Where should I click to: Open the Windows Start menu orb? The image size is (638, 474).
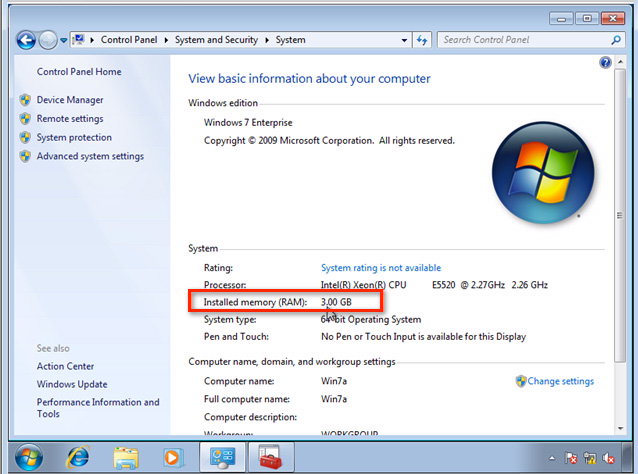coord(29,458)
